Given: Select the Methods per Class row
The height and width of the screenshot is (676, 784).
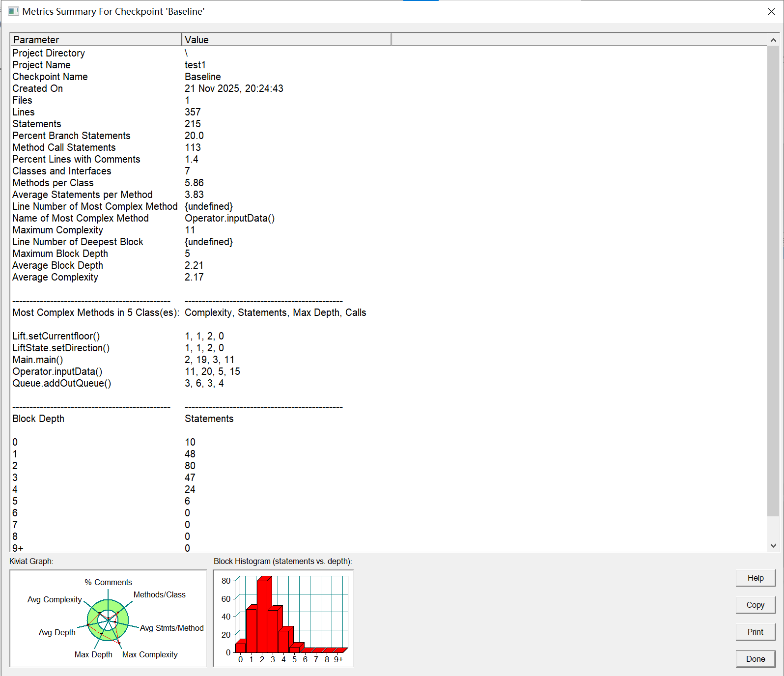Looking at the screenshot, I should [x=388, y=183].
